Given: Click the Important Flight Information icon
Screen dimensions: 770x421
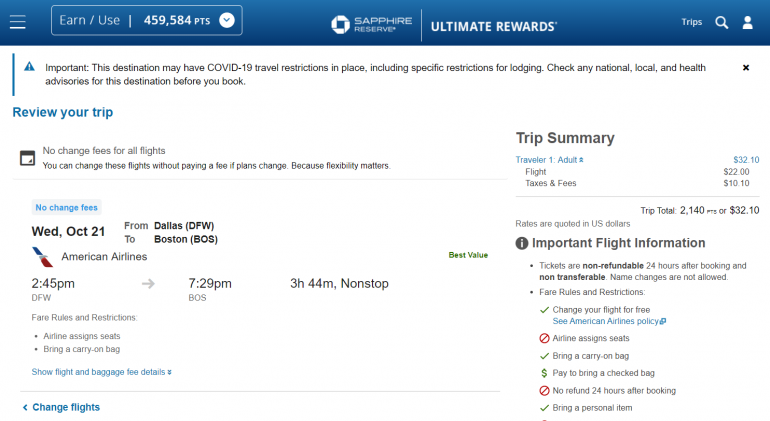Looking at the screenshot, I should [522, 243].
